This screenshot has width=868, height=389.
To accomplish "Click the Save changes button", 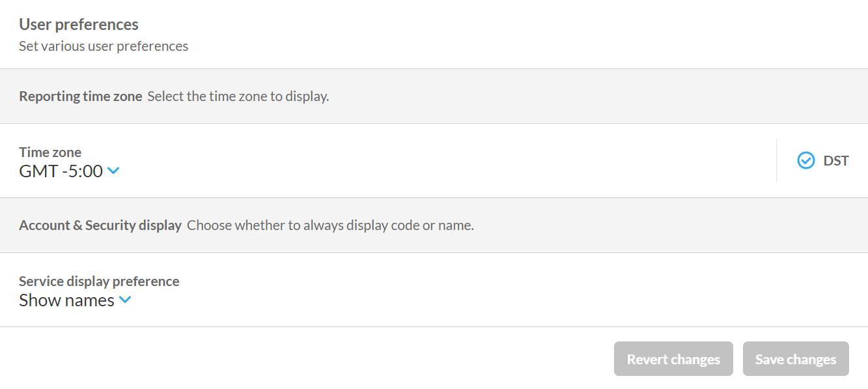I will pos(795,359).
